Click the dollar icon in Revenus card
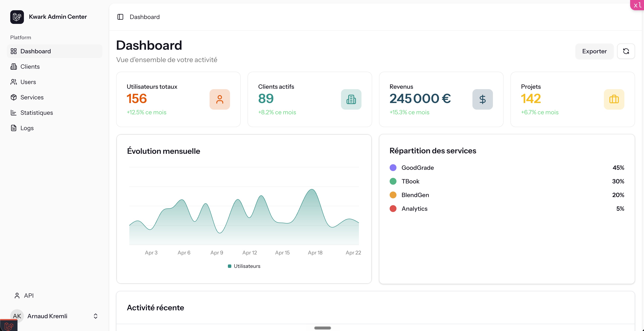 coord(482,99)
